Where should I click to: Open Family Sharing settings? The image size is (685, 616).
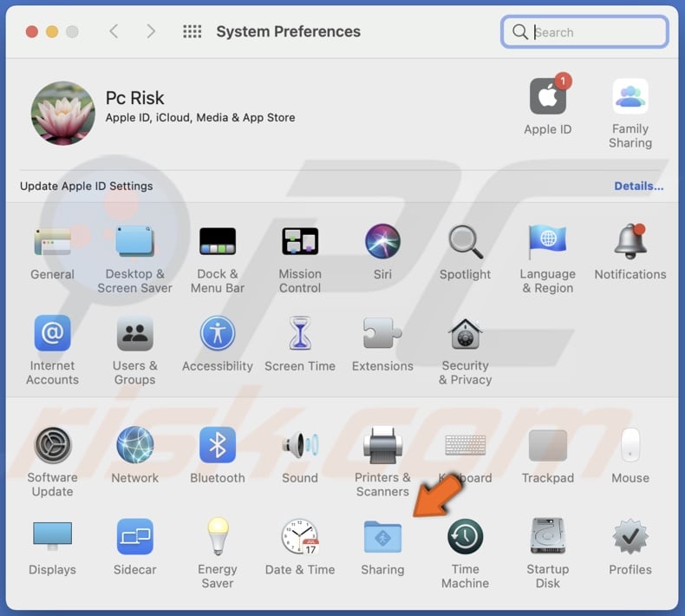630,97
